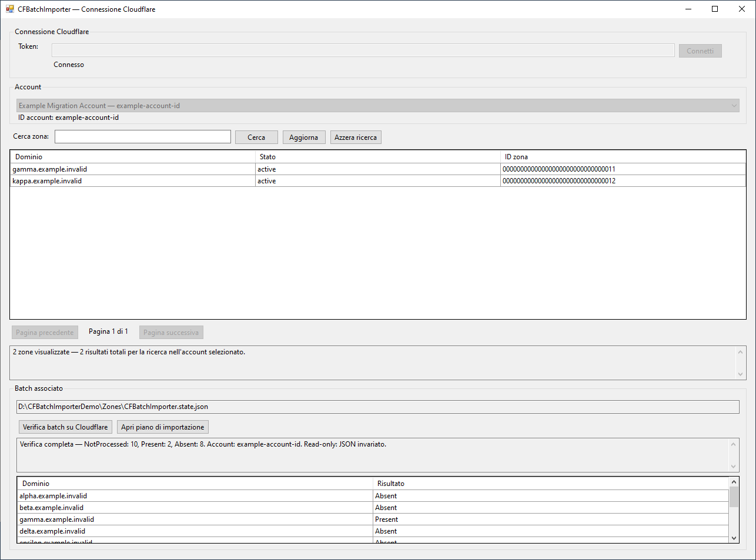Click the Azzera ricerca button
Viewport: 756px width, 560px height.
356,138
